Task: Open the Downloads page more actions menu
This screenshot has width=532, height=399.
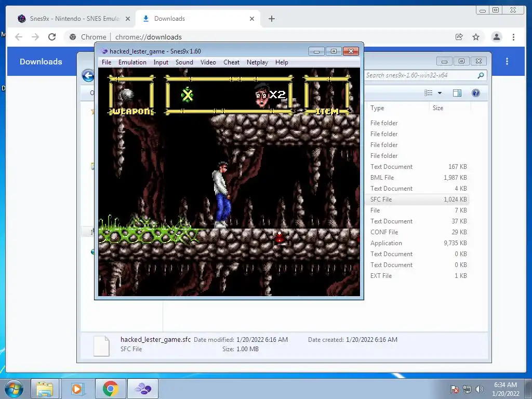Action: coord(507,61)
